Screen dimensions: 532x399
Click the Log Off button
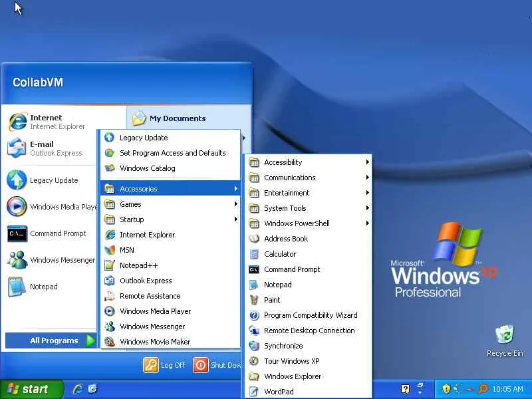click(x=164, y=365)
